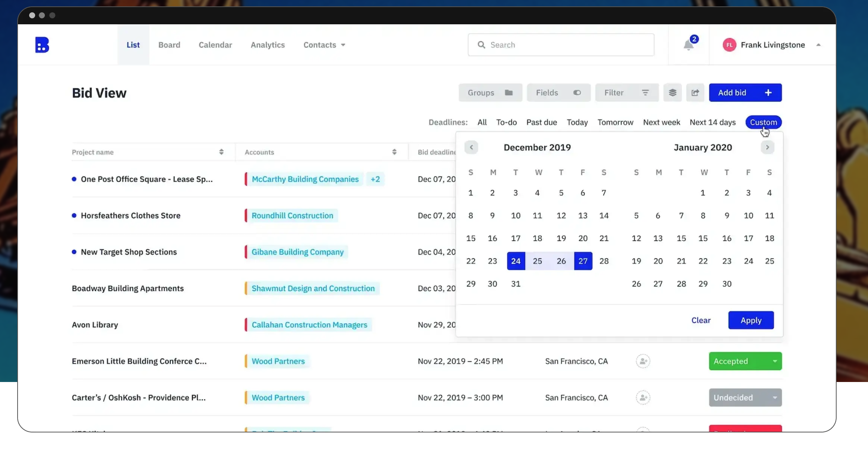868x456 pixels.
Task: Switch to the Board tab
Action: tap(169, 45)
